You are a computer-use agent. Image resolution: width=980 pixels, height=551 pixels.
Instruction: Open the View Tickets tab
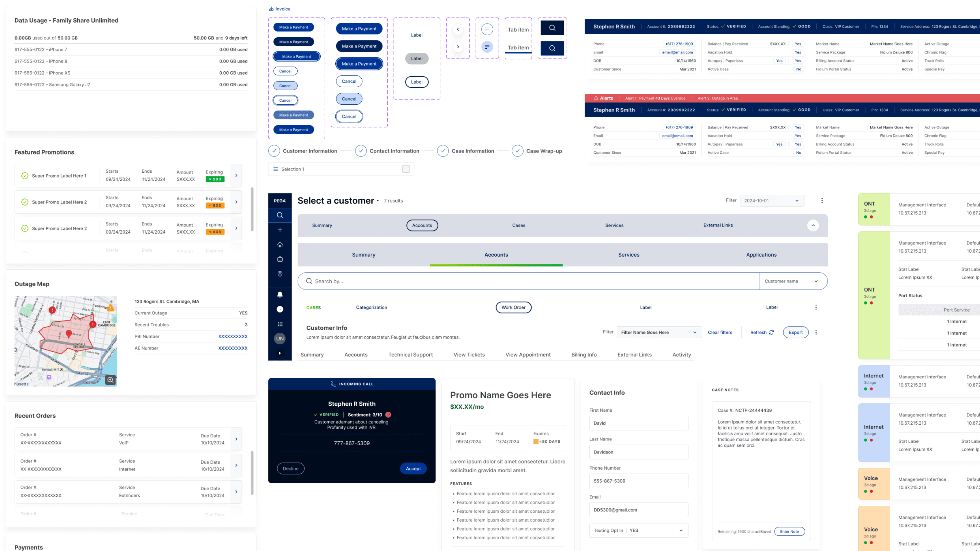pos(469,355)
